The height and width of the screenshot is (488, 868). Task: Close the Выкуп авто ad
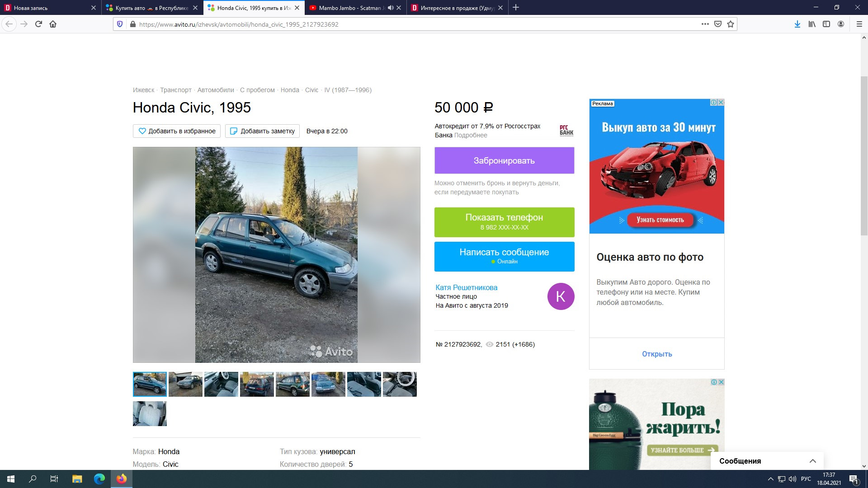(x=721, y=103)
